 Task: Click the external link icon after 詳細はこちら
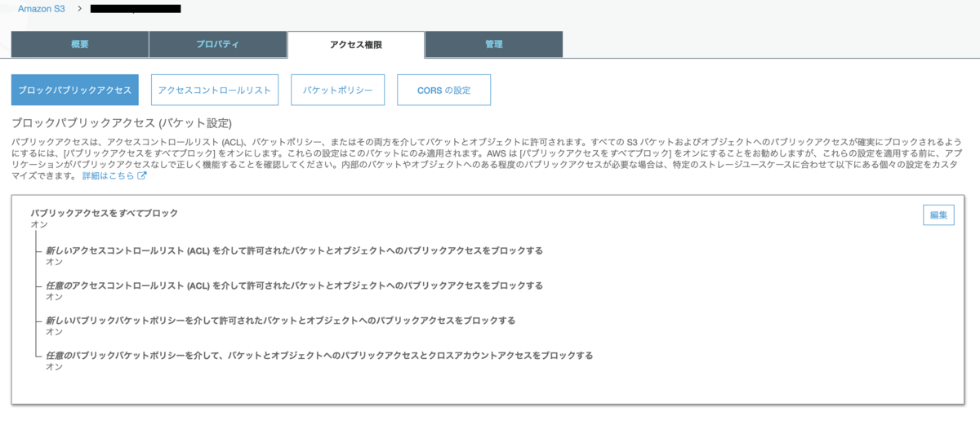click(x=142, y=175)
